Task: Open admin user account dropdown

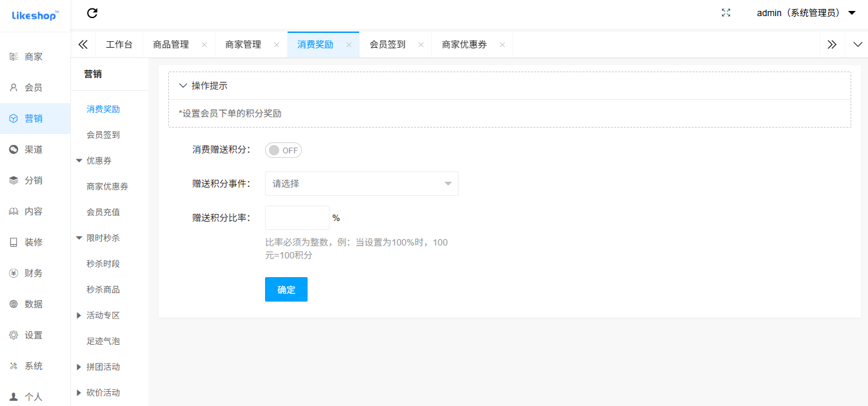Action: pos(805,13)
